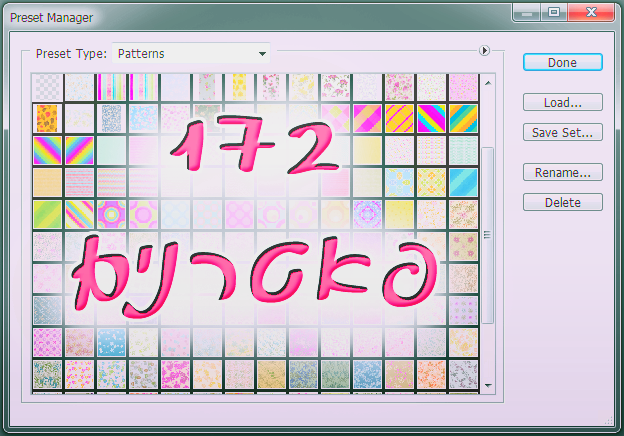
Task: Click the vertical scrollbar thumb of pattern grid
Action: (x=488, y=235)
